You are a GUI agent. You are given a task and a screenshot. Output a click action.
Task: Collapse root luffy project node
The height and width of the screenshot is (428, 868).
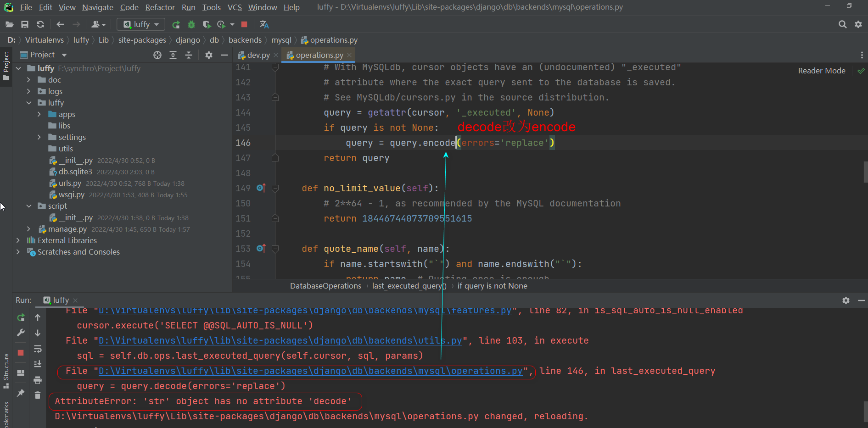coord(19,68)
